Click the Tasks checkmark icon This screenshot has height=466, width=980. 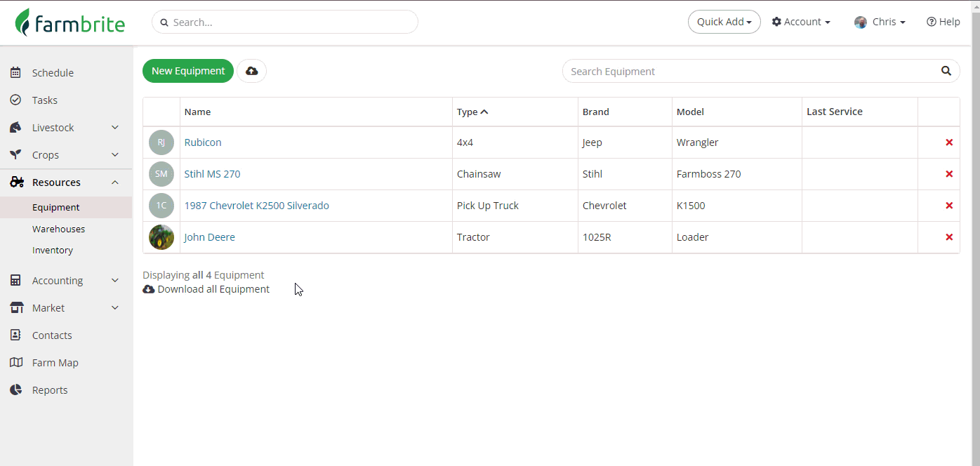point(16,100)
